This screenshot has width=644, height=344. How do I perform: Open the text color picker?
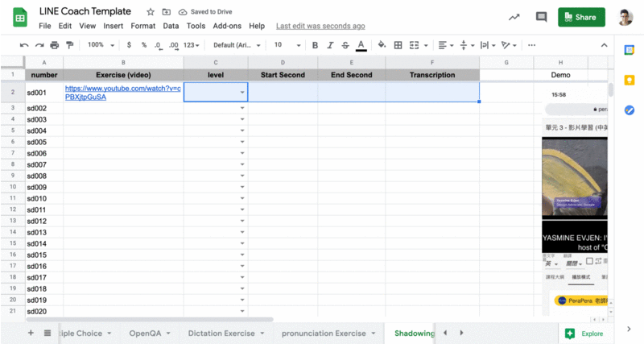[x=361, y=45]
